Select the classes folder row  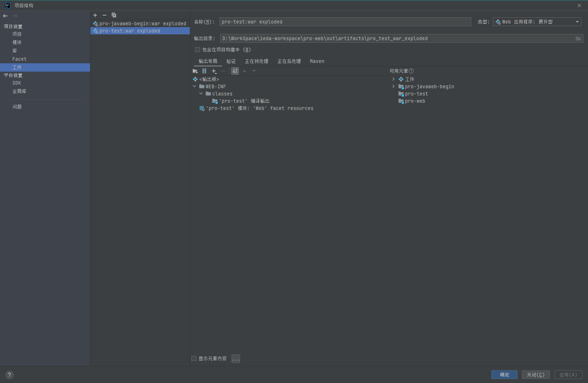coord(219,94)
